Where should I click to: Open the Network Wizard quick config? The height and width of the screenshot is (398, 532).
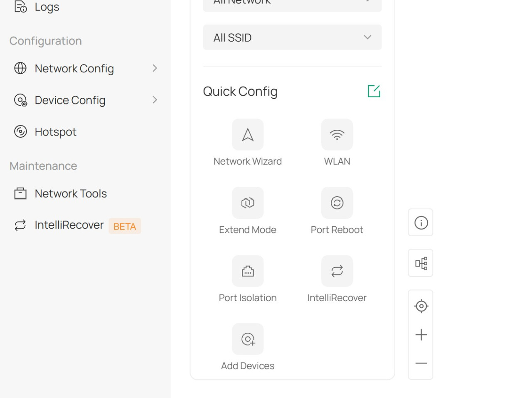[248, 135]
